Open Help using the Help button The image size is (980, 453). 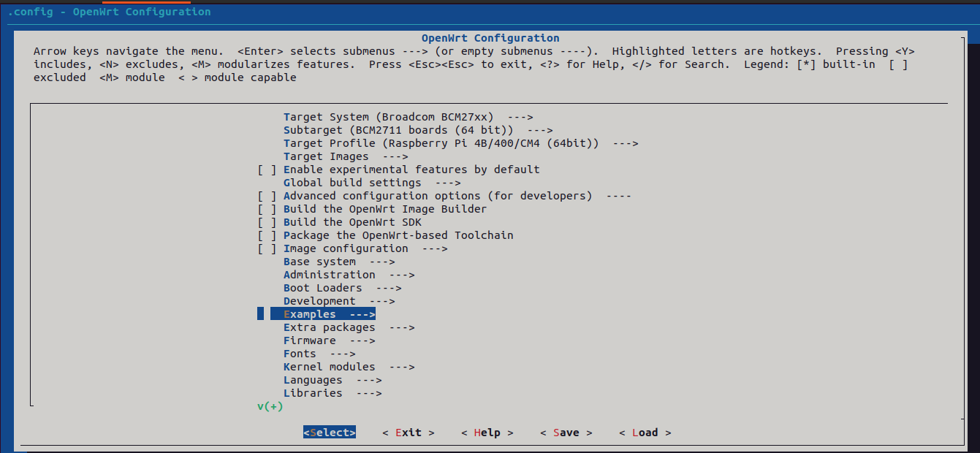487,433
